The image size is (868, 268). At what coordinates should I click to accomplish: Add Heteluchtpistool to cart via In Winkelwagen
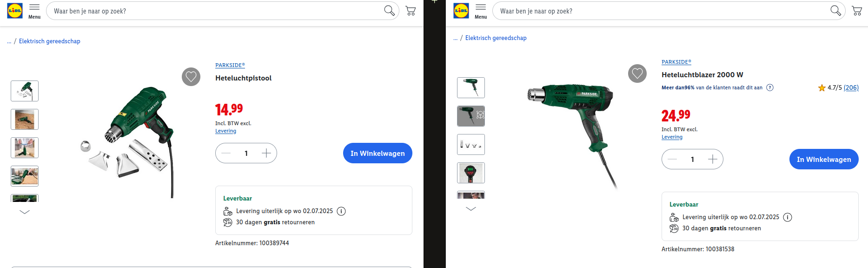378,153
